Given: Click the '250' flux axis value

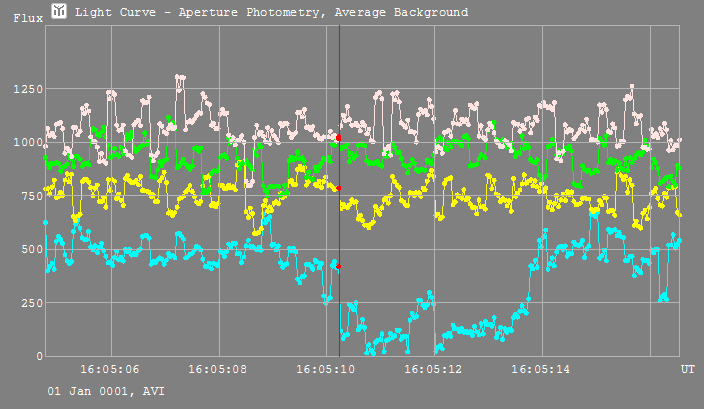Looking at the screenshot, I should point(32,303).
